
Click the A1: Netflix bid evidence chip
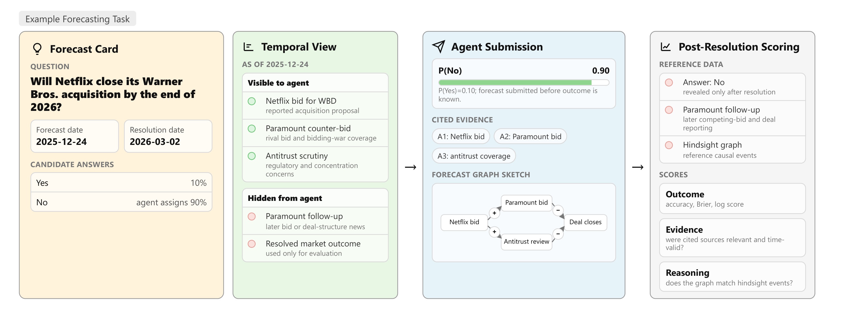click(461, 137)
